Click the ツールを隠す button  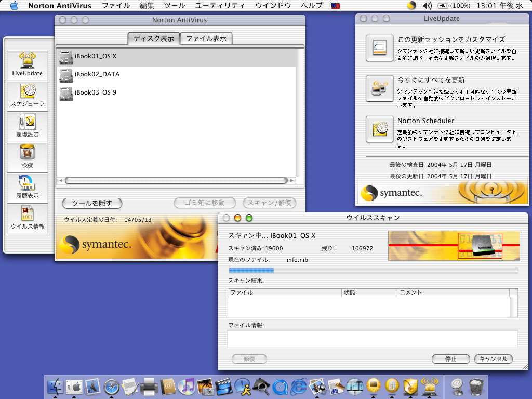(x=92, y=203)
